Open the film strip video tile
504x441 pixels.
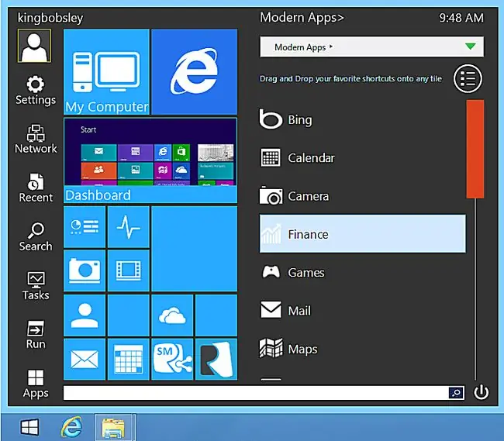pos(129,270)
